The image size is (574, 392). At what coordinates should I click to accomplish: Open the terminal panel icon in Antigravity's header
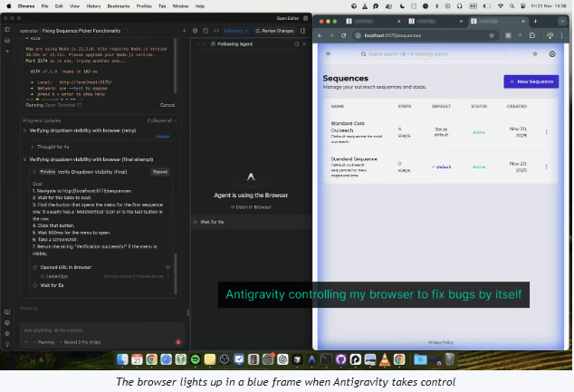(206, 31)
